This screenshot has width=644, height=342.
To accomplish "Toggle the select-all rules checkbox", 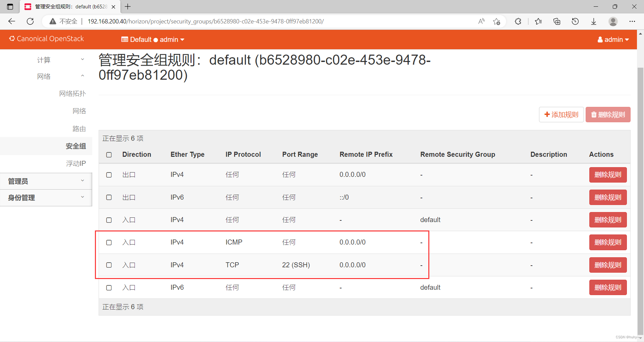I will coord(109,155).
